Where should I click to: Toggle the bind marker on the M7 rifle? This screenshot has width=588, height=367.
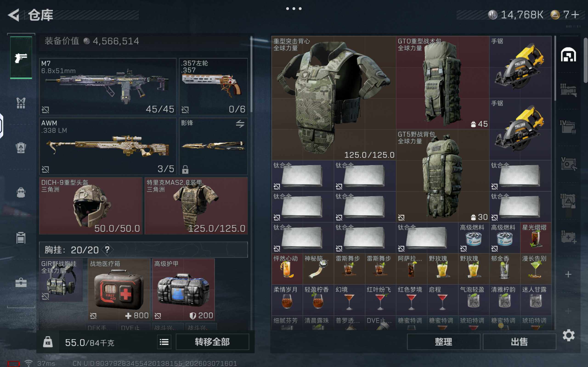[x=45, y=110]
